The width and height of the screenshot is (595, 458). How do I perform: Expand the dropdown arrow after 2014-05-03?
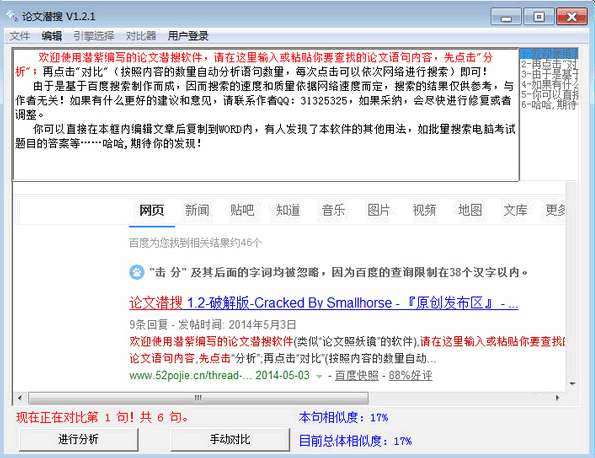[x=319, y=376]
